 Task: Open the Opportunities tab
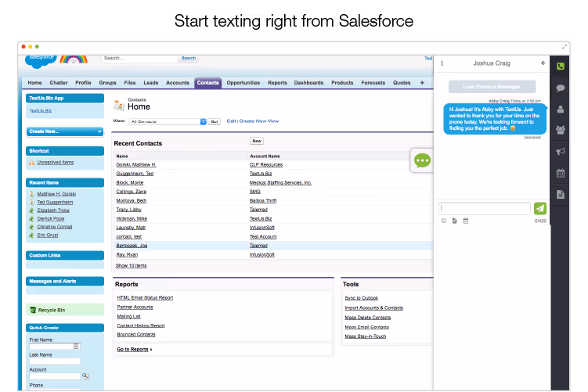(x=243, y=82)
